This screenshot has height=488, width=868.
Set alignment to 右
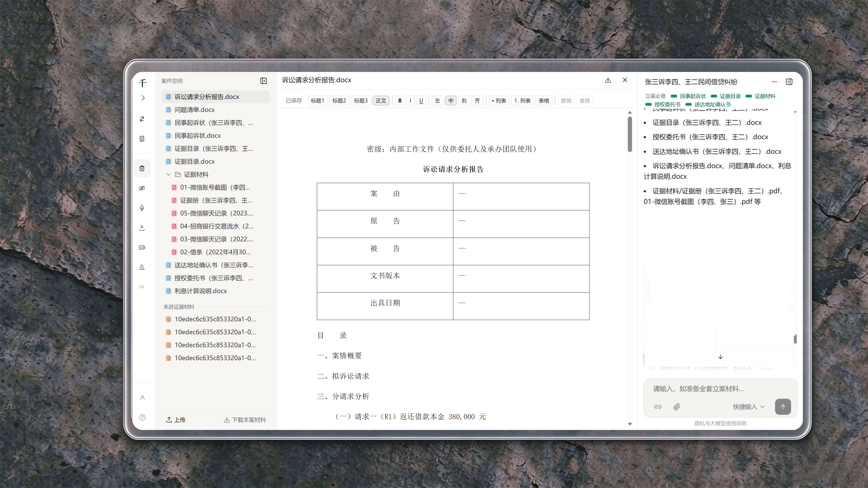pyautogui.click(x=464, y=100)
